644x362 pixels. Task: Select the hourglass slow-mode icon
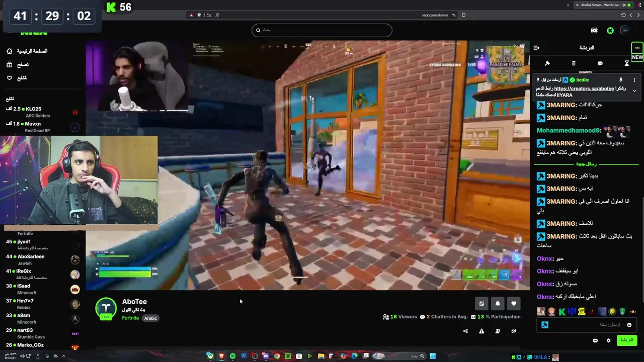(626, 63)
